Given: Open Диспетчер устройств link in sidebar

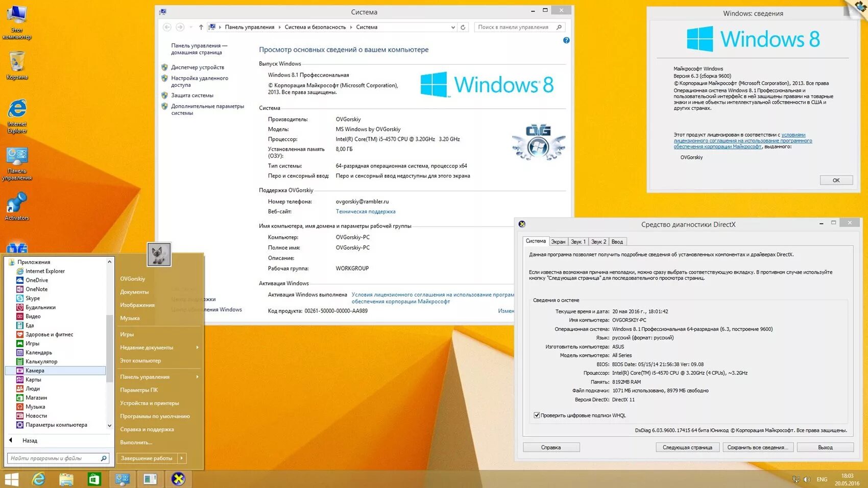Looking at the screenshot, I should [x=198, y=67].
